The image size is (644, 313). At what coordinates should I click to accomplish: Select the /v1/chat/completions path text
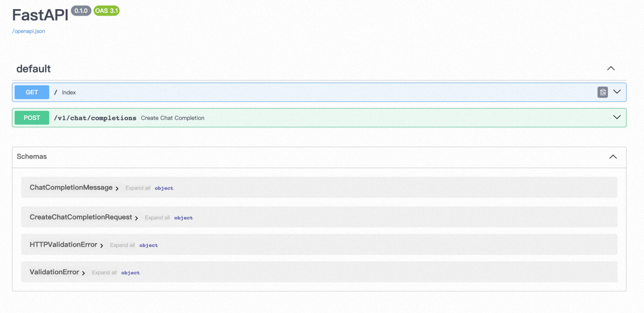point(95,118)
